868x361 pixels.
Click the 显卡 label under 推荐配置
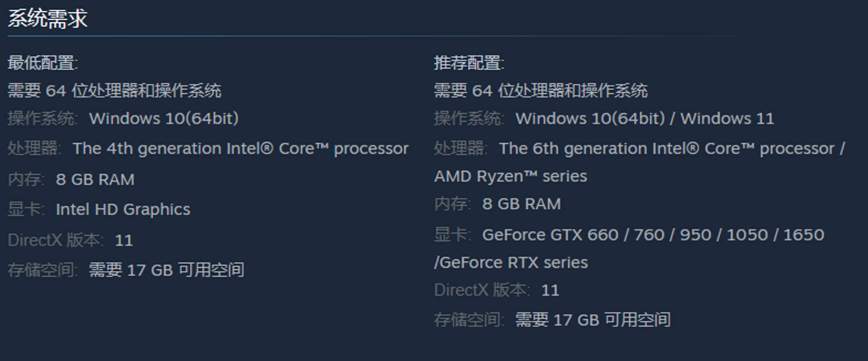(x=451, y=235)
